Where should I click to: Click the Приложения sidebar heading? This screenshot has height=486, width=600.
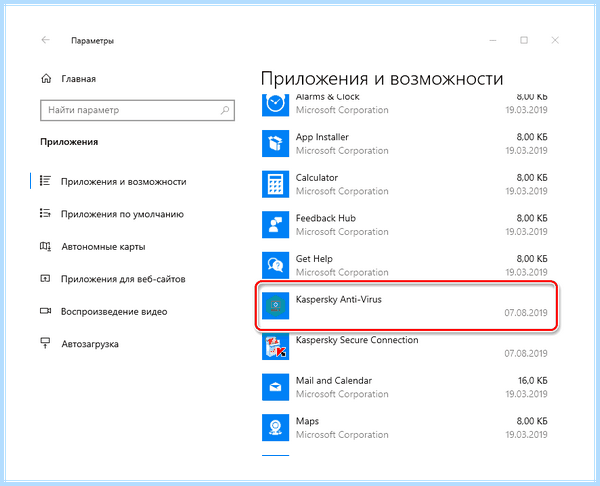pos(69,142)
